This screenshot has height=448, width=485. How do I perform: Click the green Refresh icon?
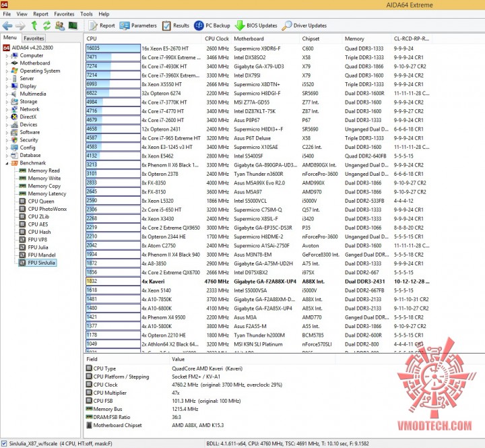coord(46,26)
